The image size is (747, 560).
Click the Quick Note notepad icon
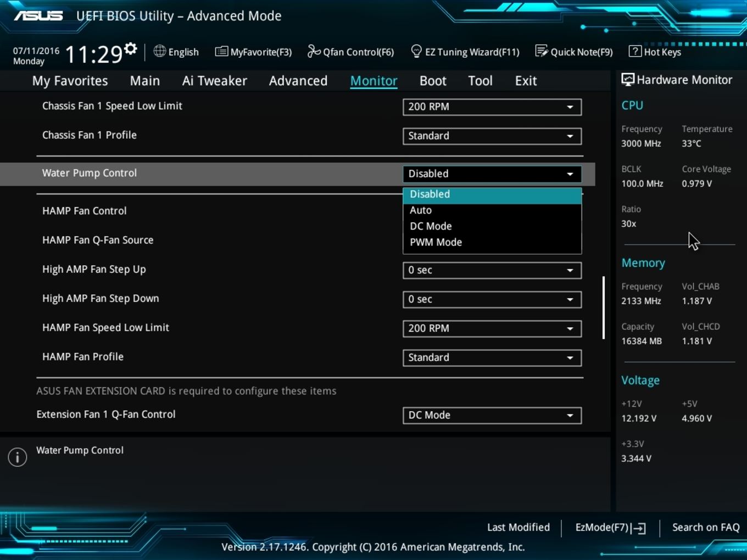542,52
